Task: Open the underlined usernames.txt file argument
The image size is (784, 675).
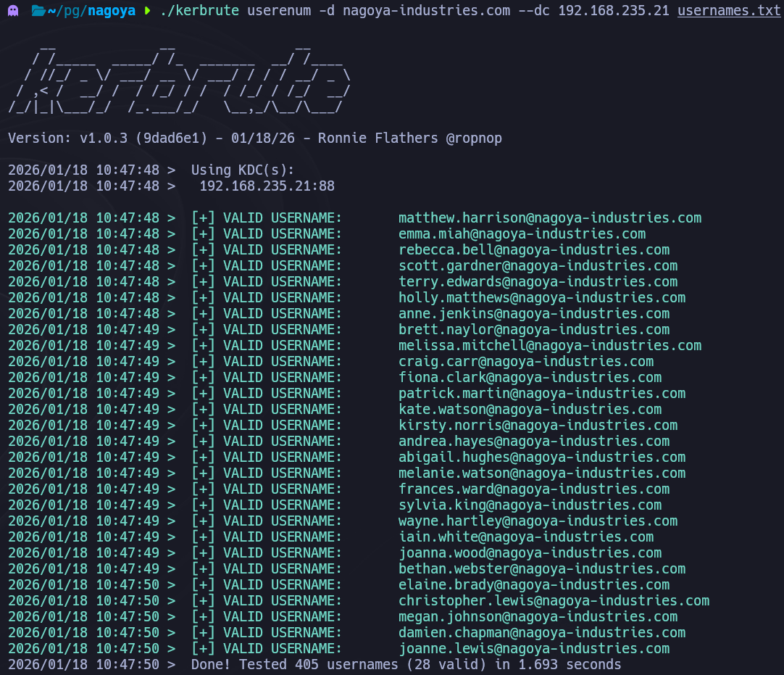Action: (729, 12)
